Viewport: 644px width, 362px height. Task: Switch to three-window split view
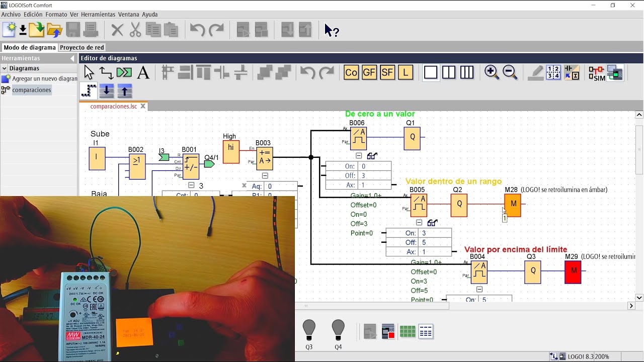tap(467, 72)
